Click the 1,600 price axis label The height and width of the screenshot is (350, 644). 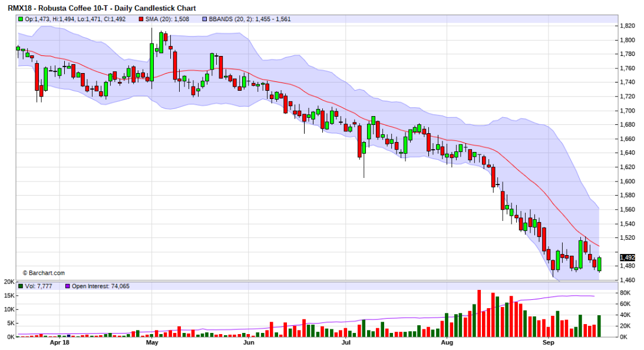(628, 181)
